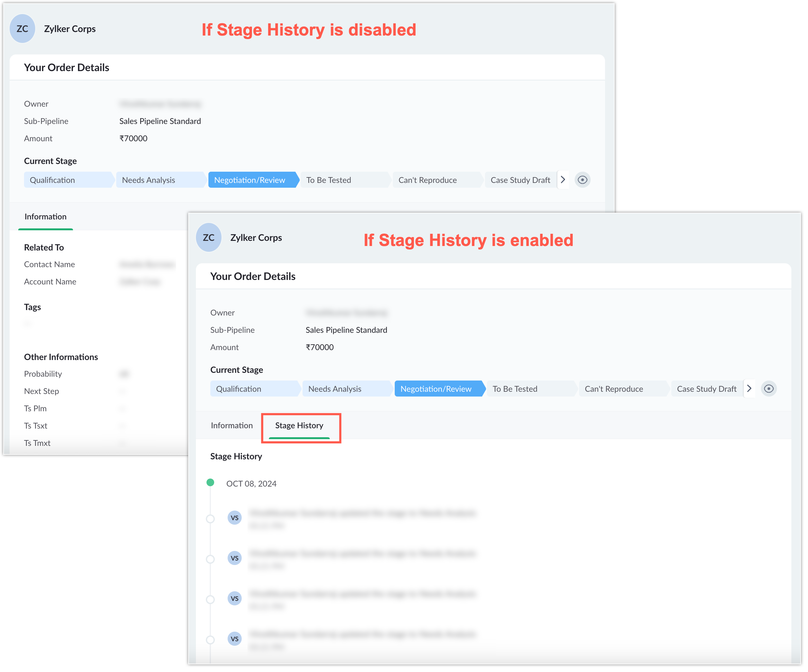Screen dimensions: 808x672
Task: Select Information tab in top panel
Action: 45,217
